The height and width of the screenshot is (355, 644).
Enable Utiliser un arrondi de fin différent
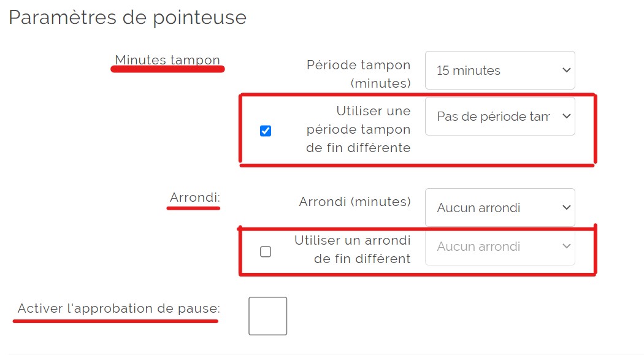pos(266,251)
